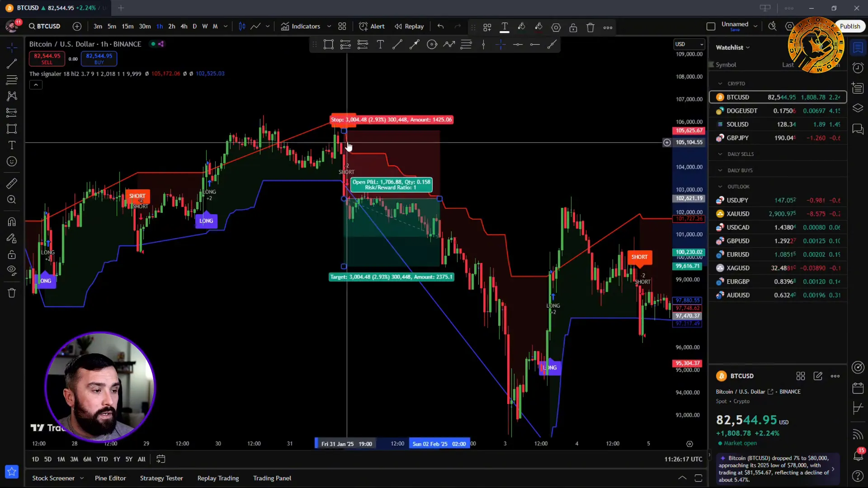
Task: Open the Unnamed layout dropdown arrow
Action: click(x=755, y=26)
